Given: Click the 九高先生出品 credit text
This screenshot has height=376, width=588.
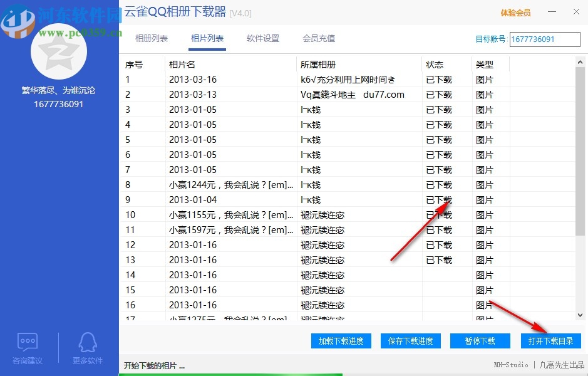Looking at the screenshot, I should pos(562,365).
